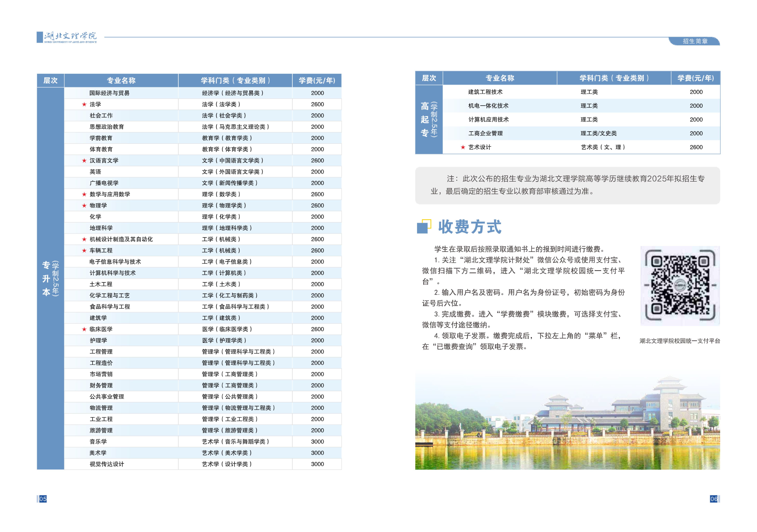Screen dimensions: 757x532
Task: Click the 市场营销 major name
Action: [101, 374]
